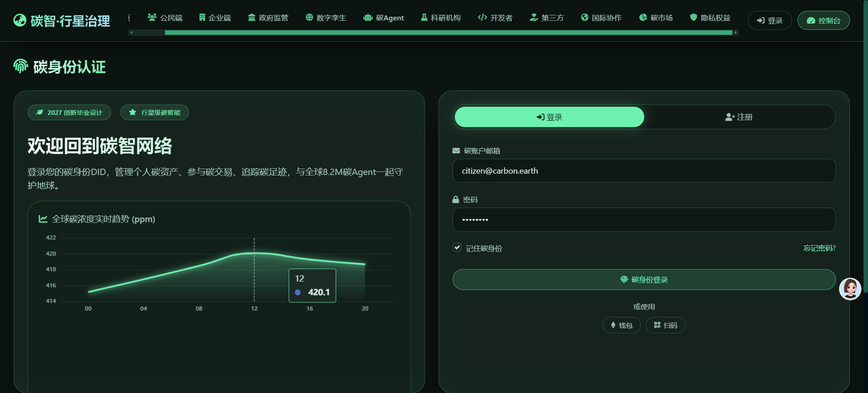The height and width of the screenshot is (393, 868).
Task: Click the envelope icon beside 碳账户邮箱
Action: pos(456,151)
